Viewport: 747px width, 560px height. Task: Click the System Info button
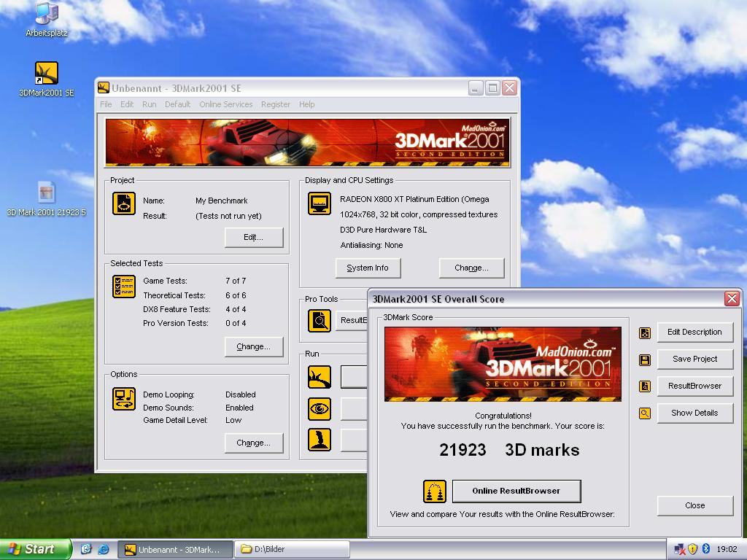(368, 268)
